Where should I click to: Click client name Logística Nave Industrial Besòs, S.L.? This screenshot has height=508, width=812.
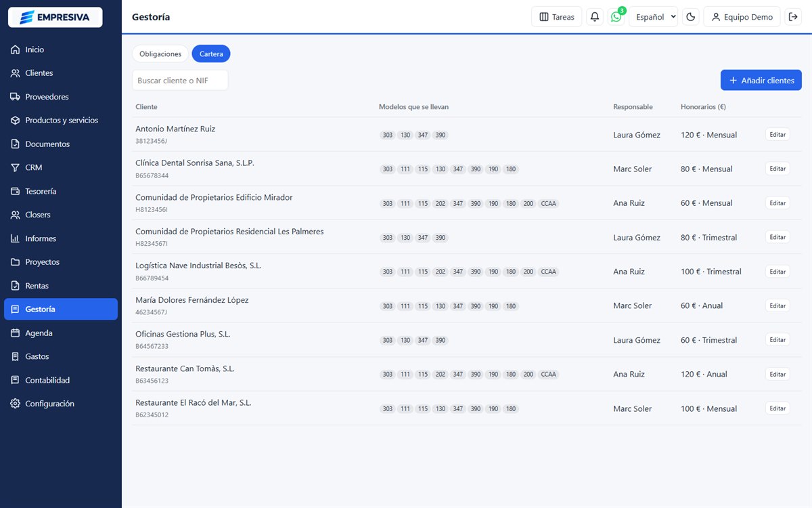[198, 266]
